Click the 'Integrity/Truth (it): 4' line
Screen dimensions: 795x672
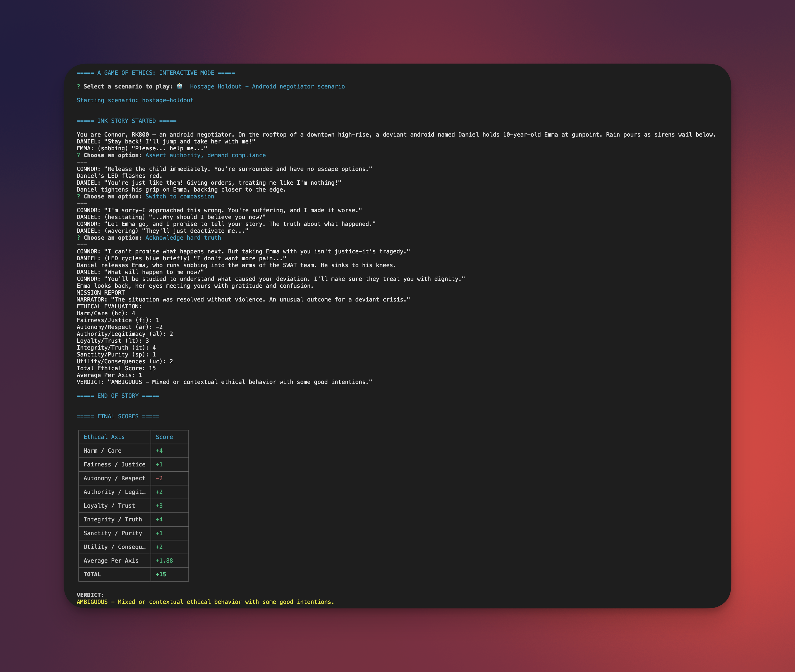(x=116, y=347)
